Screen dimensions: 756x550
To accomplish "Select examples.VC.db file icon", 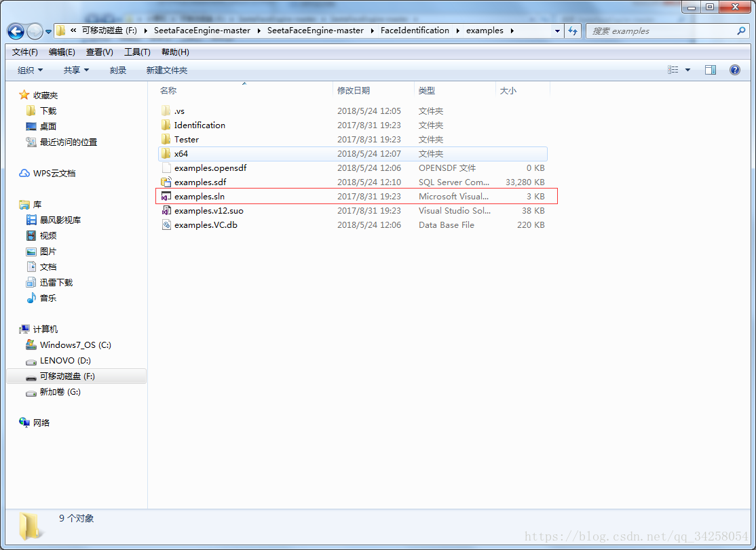I will click(x=166, y=225).
